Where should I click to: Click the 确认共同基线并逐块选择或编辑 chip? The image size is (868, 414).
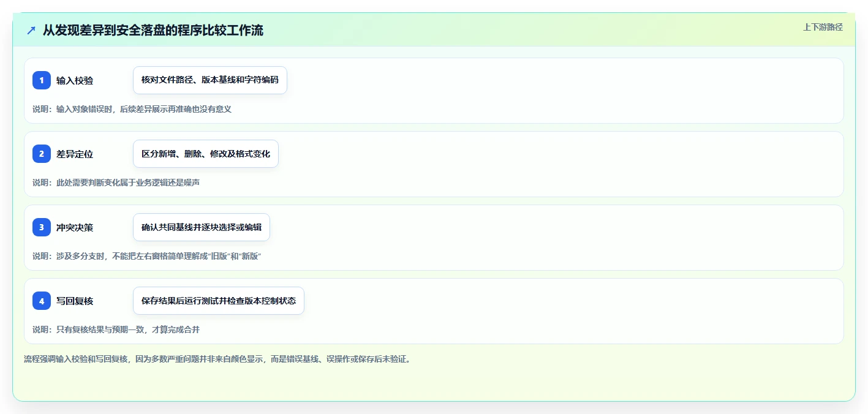[x=202, y=227]
